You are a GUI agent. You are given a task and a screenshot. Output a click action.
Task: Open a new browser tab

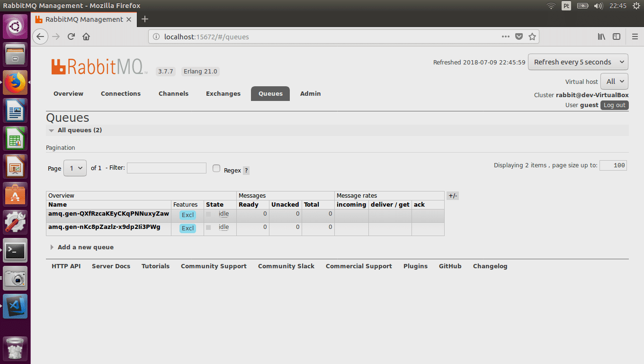tap(145, 19)
